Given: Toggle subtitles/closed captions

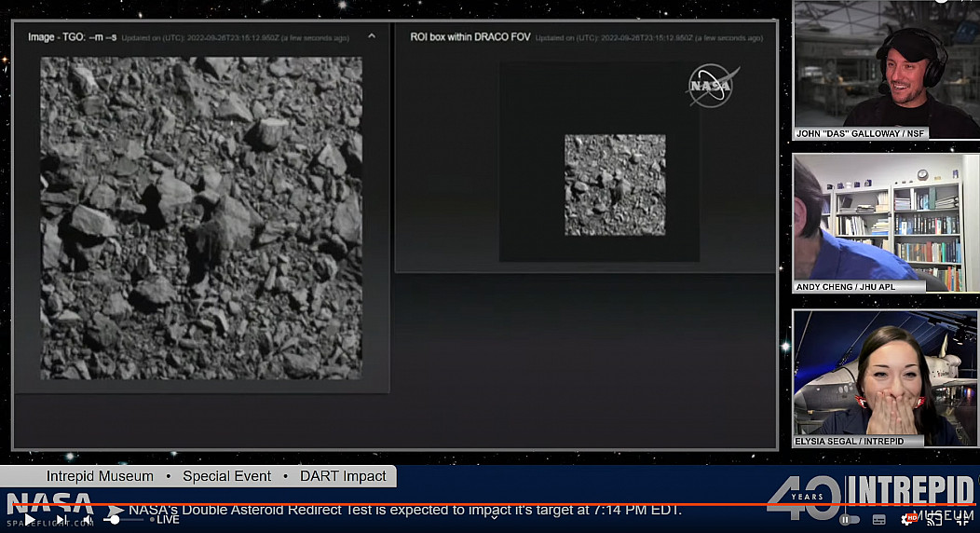Looking at the screenshot, I should click(x=879, y=519).
